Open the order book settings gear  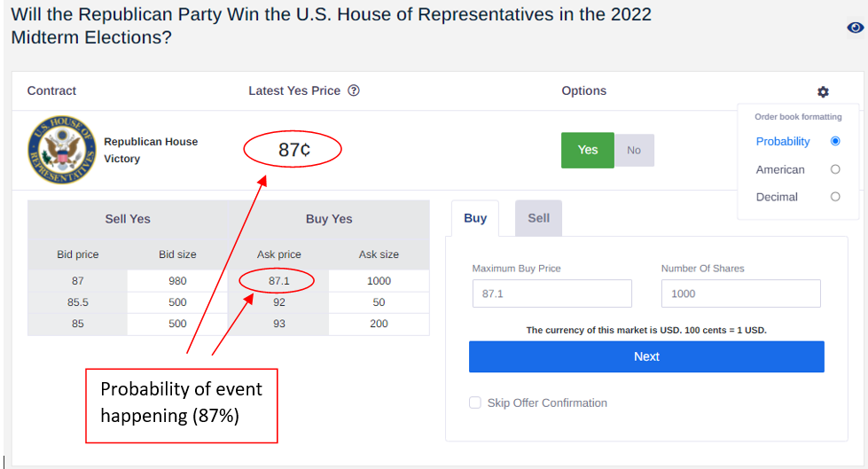point(823,92)
